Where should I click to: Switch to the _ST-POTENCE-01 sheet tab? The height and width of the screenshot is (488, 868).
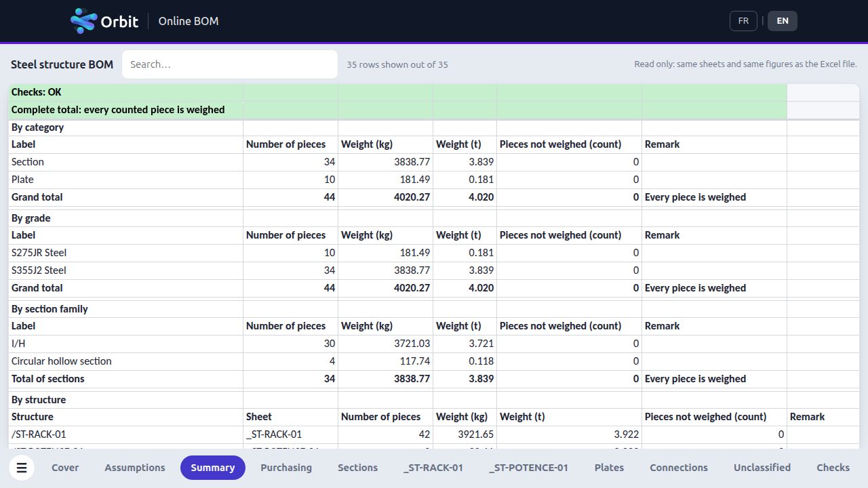(528, 468)
